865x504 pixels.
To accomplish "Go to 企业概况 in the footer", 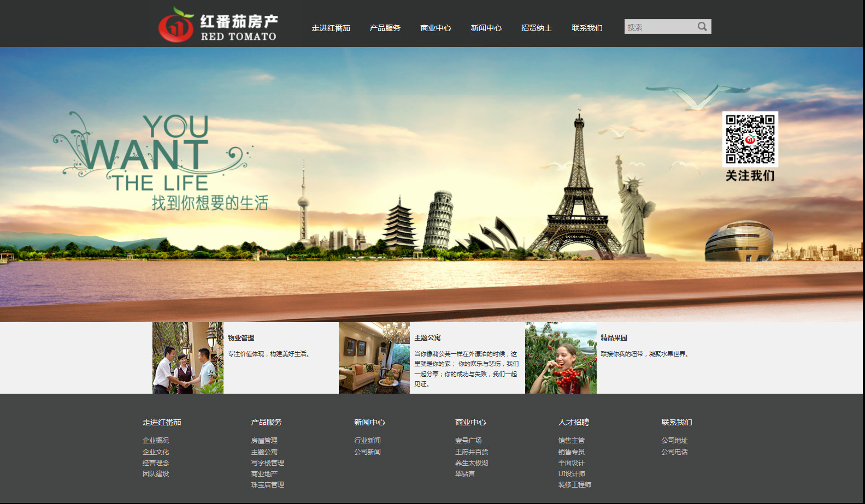I will click(x=156, y=441).
